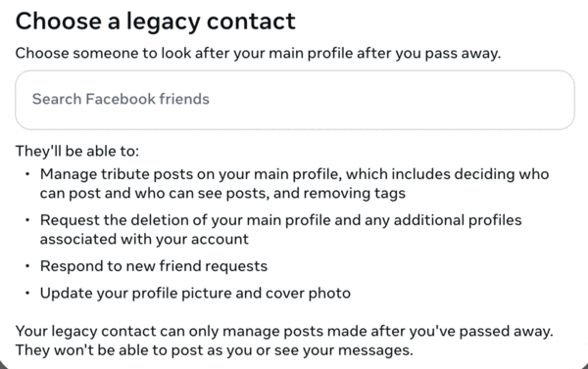Click the Respond to new friend requests item
The width and height of the screenshot is (588, 369).
154,266
